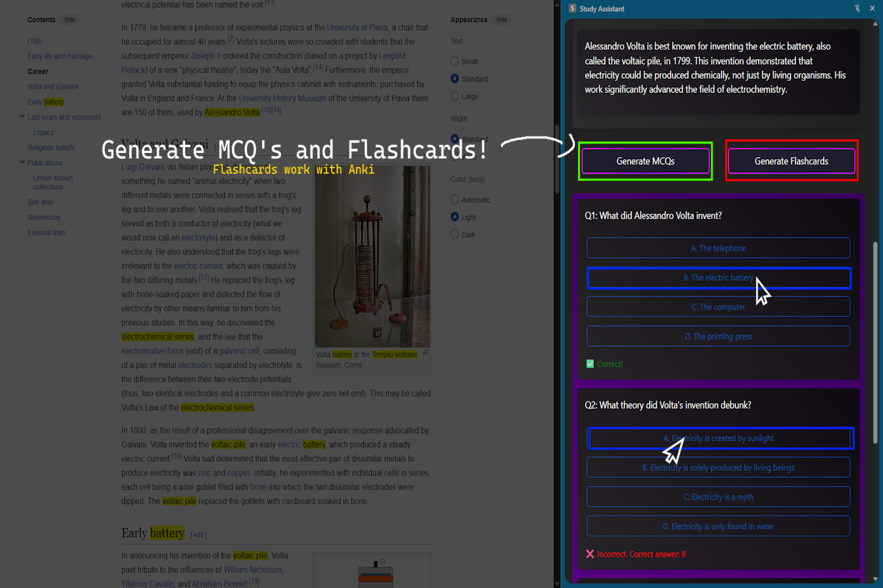Go to See also contents entry
Image resolution: width=883 pixels, height=588 pixels.
pyautogui.click(x=40, y=203)
